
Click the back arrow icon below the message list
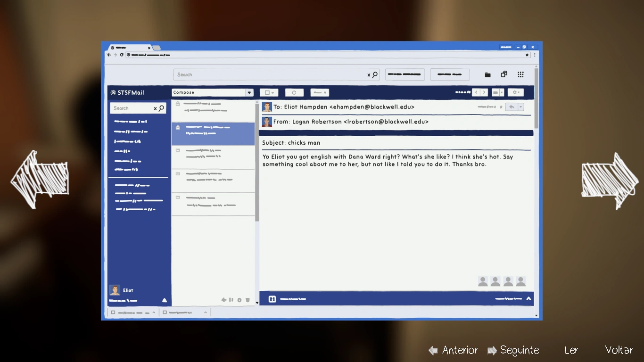[x=224, y=300]
